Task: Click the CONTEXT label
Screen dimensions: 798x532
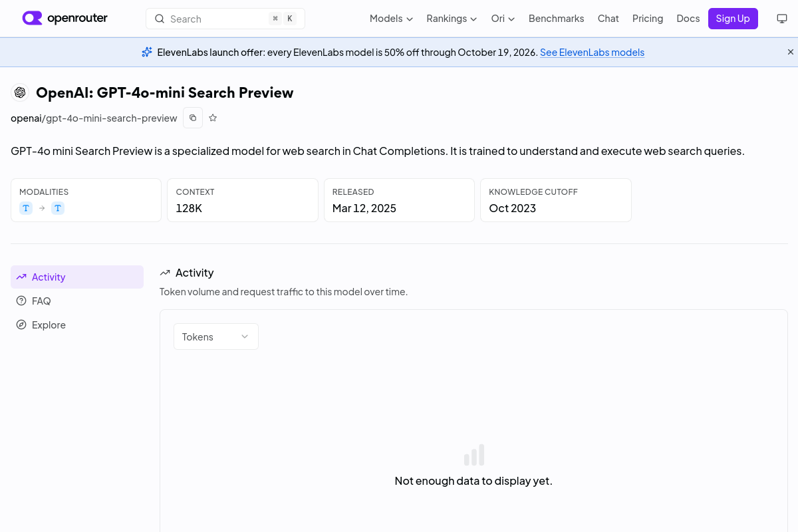Action: click(x=195, y=192)
